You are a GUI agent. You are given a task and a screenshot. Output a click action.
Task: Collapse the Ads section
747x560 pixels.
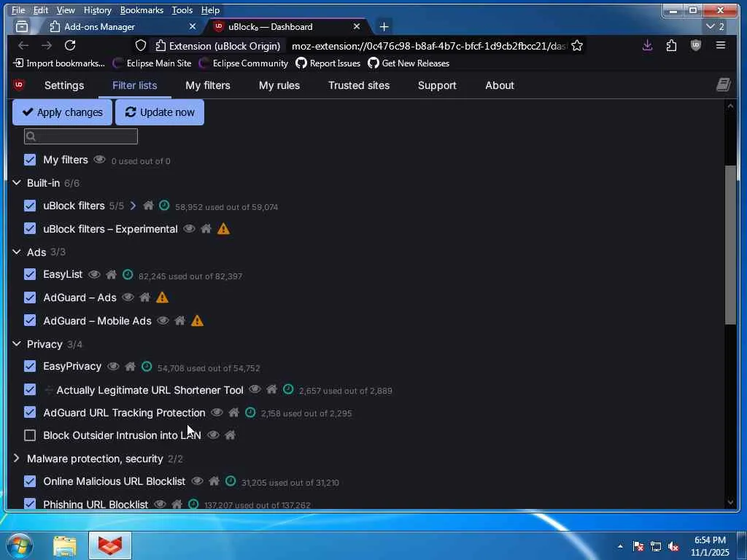coord(17,252)
